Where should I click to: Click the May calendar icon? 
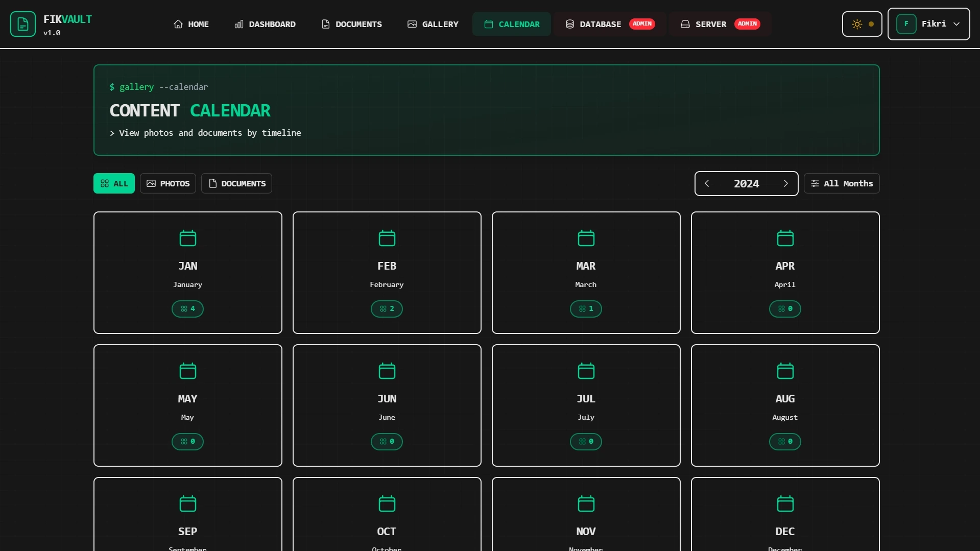[188, 371]
